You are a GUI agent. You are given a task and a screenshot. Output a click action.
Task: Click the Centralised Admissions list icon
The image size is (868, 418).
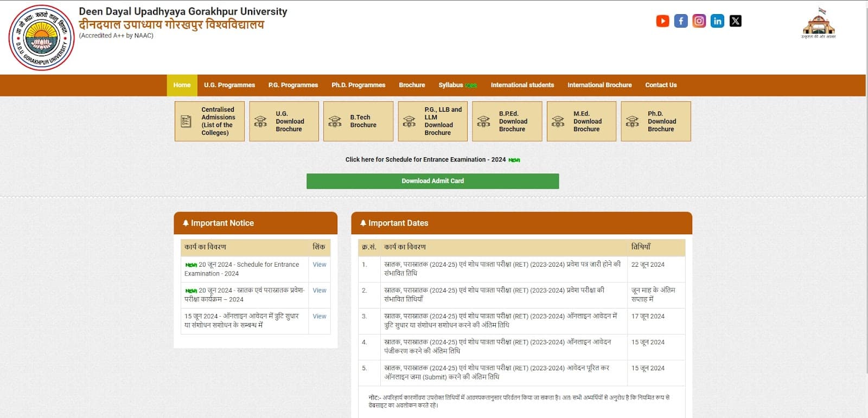point(186,121)
